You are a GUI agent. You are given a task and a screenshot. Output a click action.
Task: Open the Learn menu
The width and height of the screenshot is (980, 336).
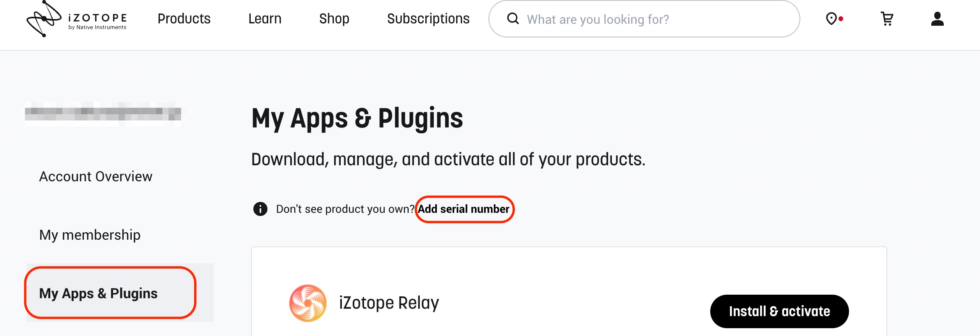tap(265, 19)
